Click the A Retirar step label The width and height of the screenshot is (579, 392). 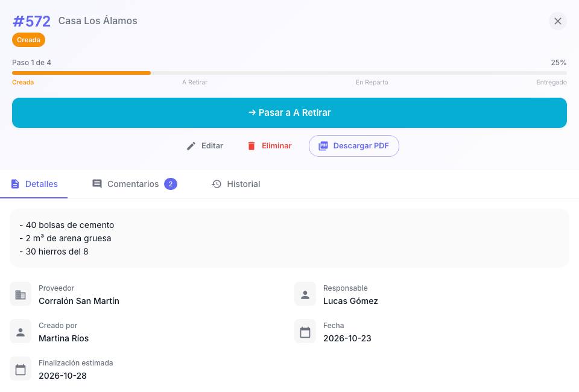click(x=195, y=82)
